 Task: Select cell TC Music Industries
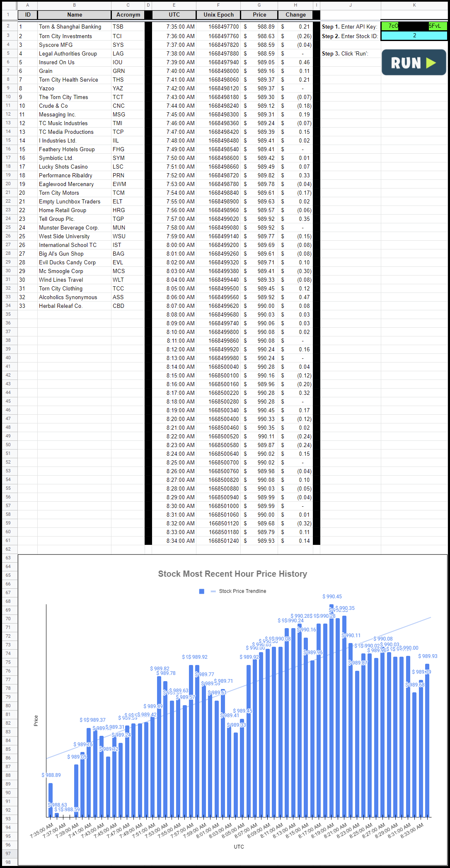coord(75,123)
